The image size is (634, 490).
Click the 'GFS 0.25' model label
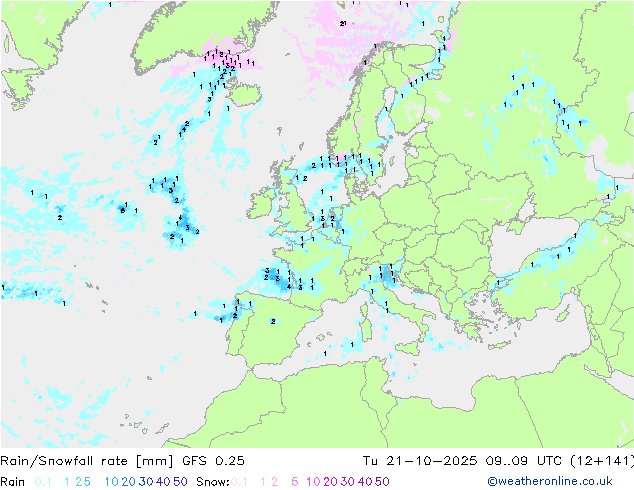pos(213,460)
